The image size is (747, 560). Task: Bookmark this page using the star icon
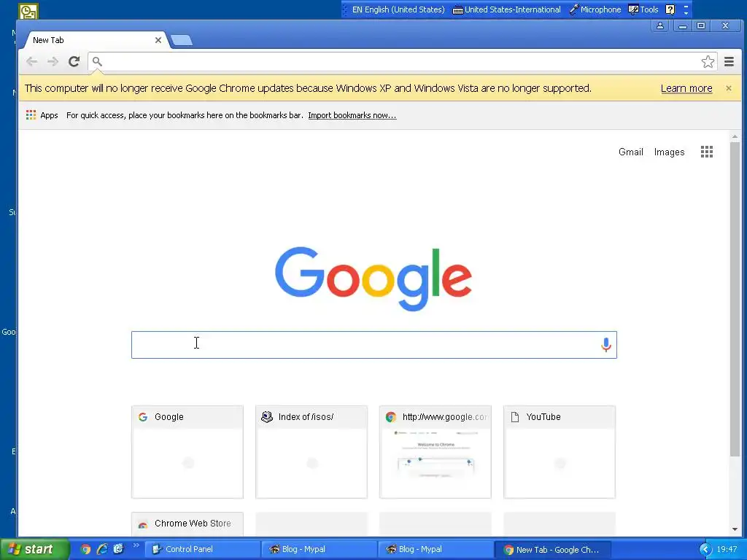(x=708, y=61)
